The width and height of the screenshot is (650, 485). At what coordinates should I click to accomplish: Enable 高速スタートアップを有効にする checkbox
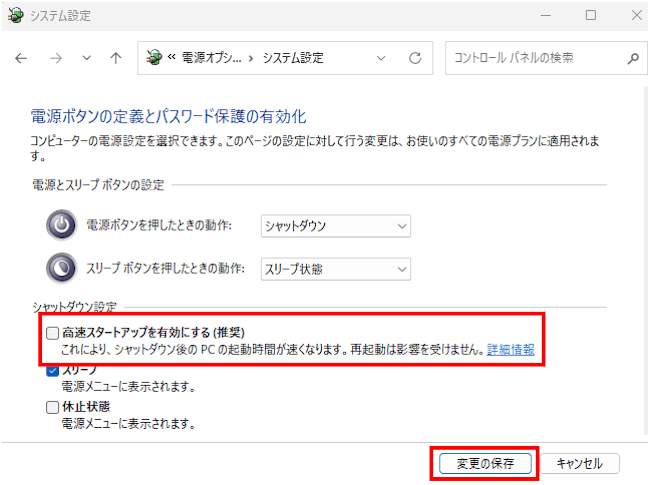pyautogui.click(x=53, y=333)
